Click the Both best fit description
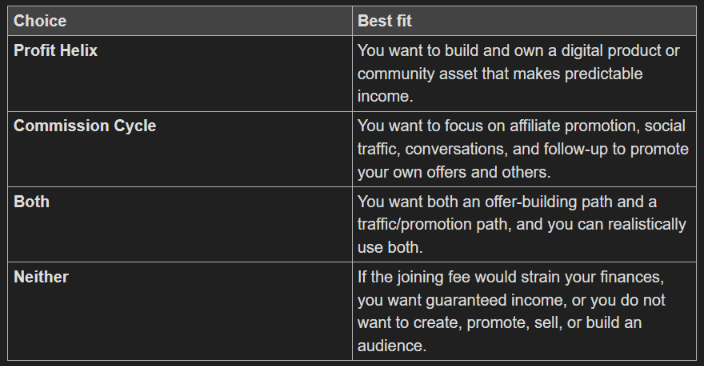 pos(522,225)
